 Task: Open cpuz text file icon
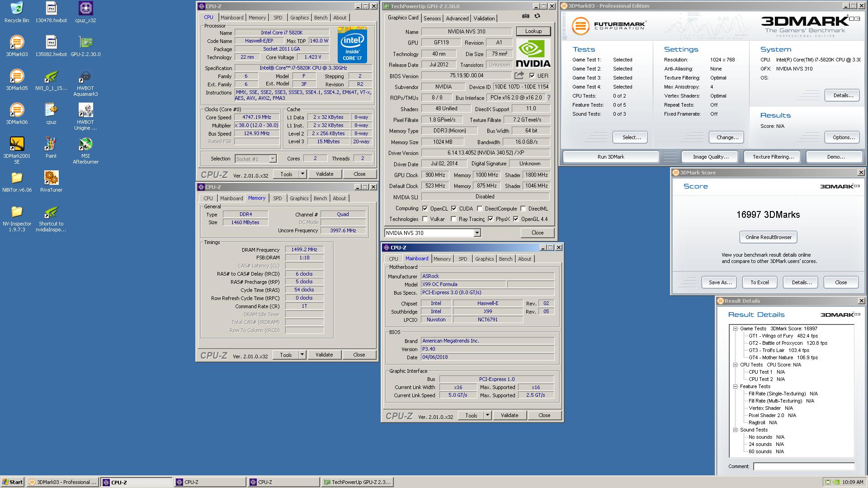pos(51,114)
